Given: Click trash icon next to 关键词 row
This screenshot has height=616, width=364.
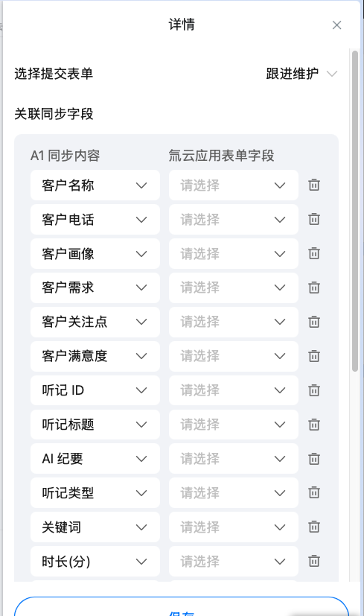Looking at the screenshot, I should [x=313, y=527].
